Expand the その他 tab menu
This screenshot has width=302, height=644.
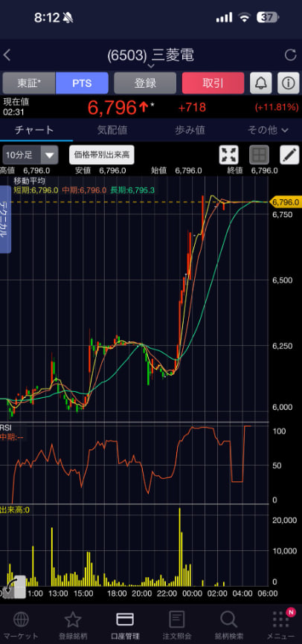pyautogui.click(x=268, y=130)
